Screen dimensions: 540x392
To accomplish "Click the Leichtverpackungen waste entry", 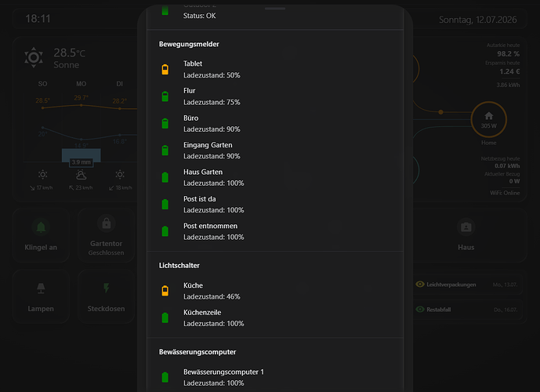I will pyautogui.click(x=467, y=285).
